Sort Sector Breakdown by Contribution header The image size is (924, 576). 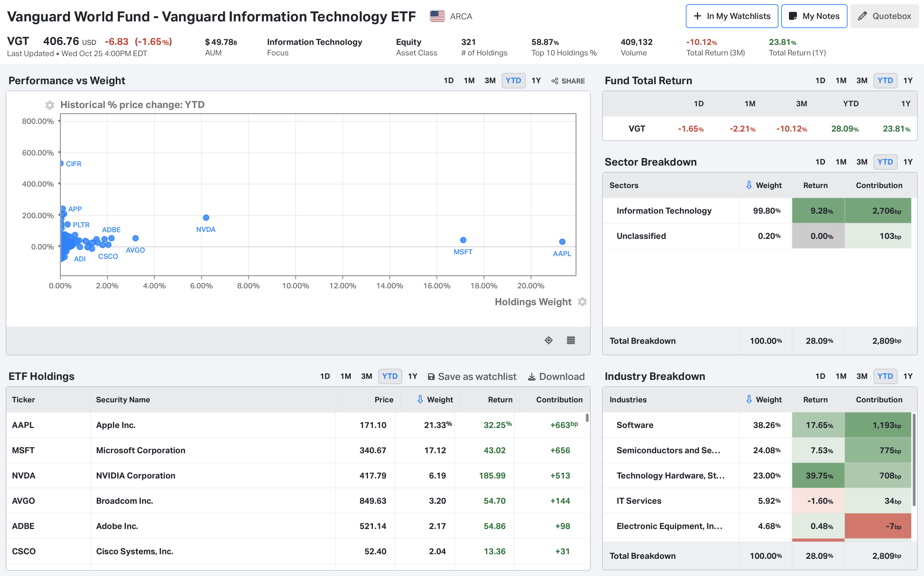pyautogui.click(x=879, y=186)
